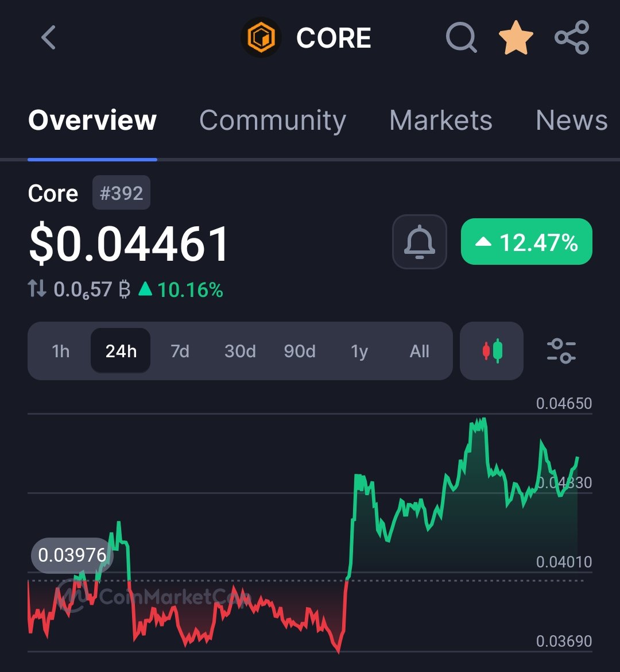Open the Markets tab

click(441, 120)
